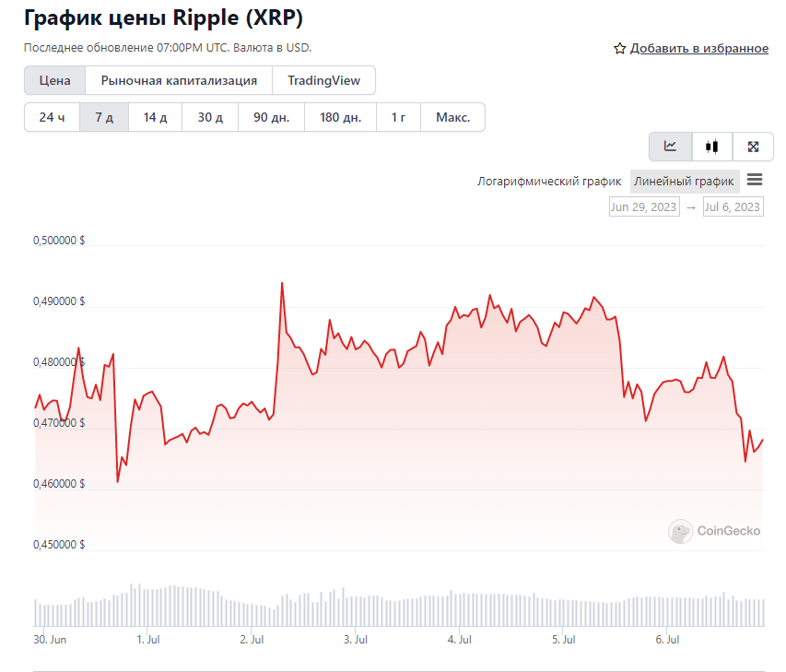Choose the 30 д range button
Viewport: 786px width, 672px height.
tap(210, 117)
